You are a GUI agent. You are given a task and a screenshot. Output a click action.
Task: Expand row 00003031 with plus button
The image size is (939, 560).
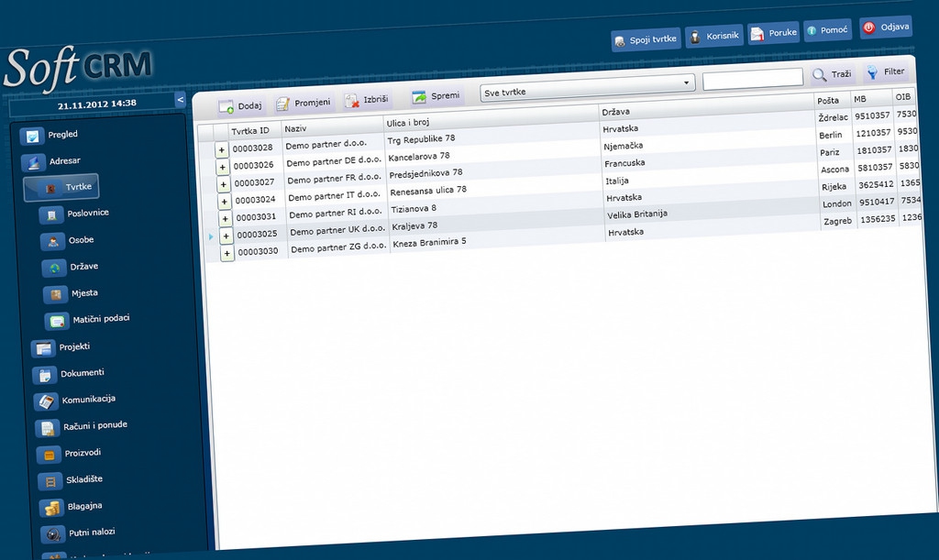tap(226, 219)
